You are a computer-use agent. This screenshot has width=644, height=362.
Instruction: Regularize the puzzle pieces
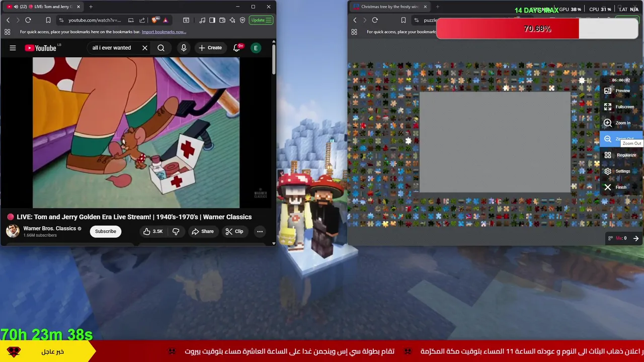(x=620, y=155)
